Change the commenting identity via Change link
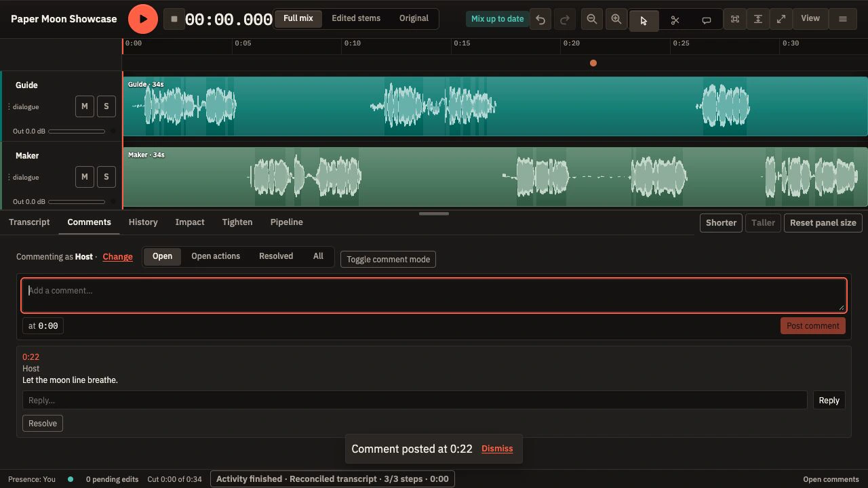 pyautogui.click(x=117, y=257)
